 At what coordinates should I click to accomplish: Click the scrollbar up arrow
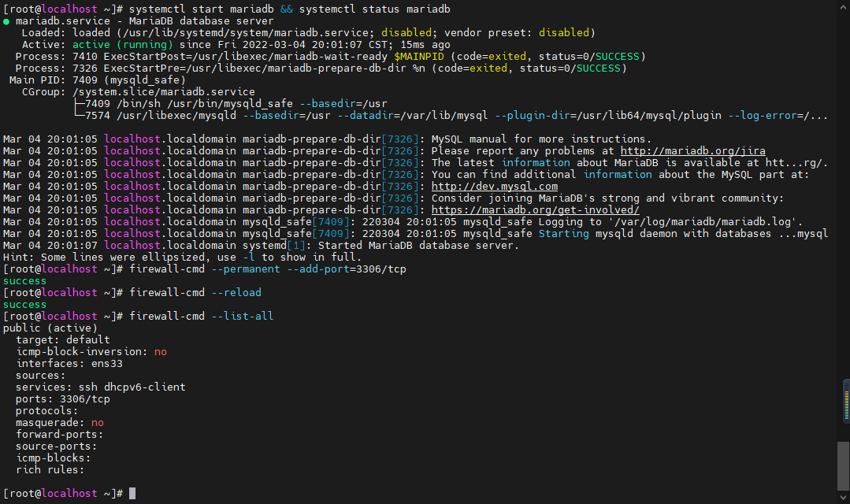click(x=843, y=6)
